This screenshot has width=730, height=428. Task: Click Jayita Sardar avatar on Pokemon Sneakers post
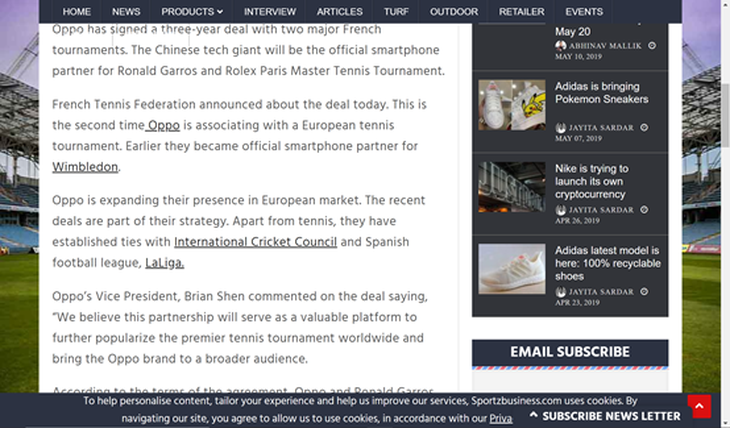coord(561,128)
